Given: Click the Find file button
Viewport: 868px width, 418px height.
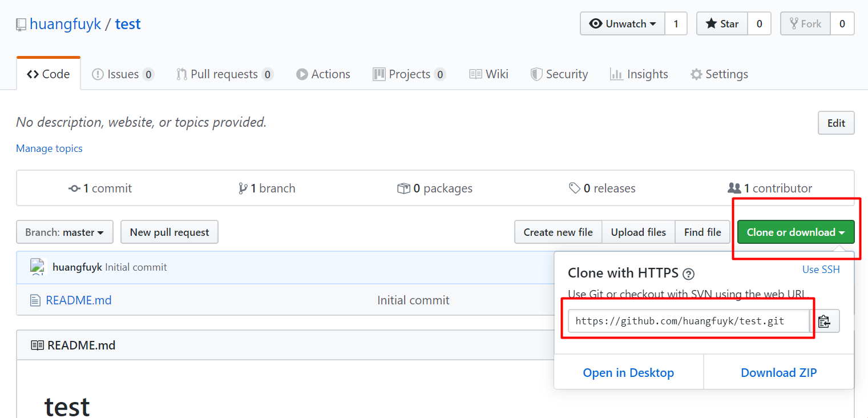Looking at the screenshot, I should click(703, 232).
